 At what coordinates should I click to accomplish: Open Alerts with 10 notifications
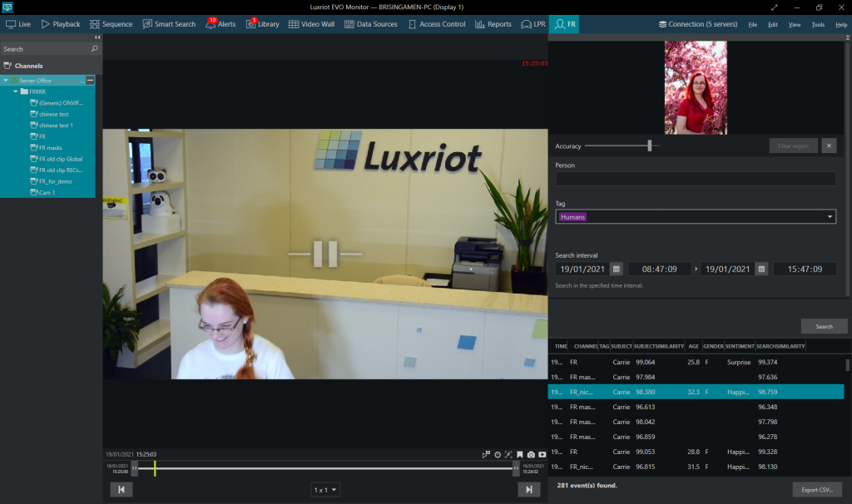coord(220,24)
